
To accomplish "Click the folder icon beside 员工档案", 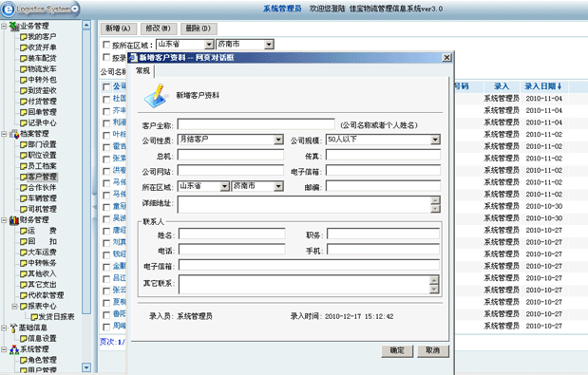I will 24,166.
